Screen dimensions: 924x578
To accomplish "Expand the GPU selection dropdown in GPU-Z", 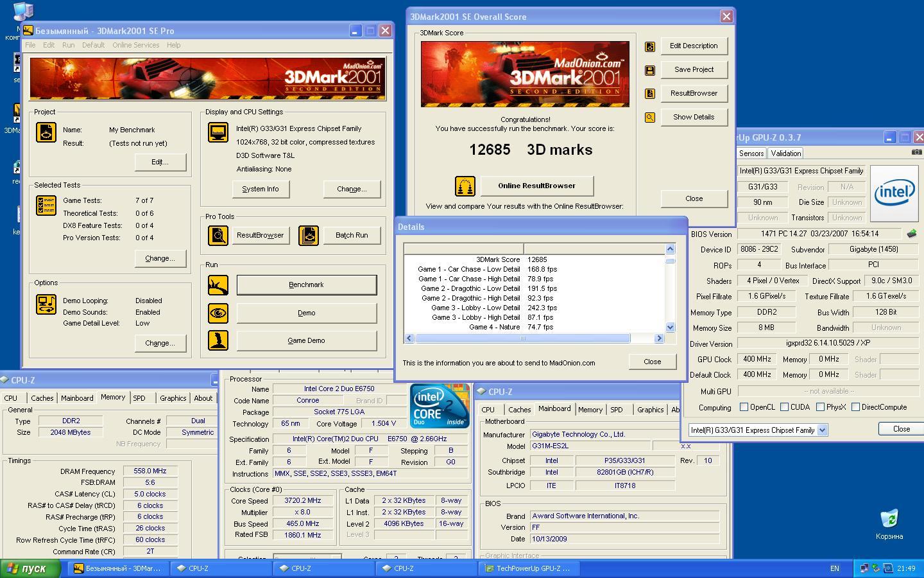I will (823, 430).
